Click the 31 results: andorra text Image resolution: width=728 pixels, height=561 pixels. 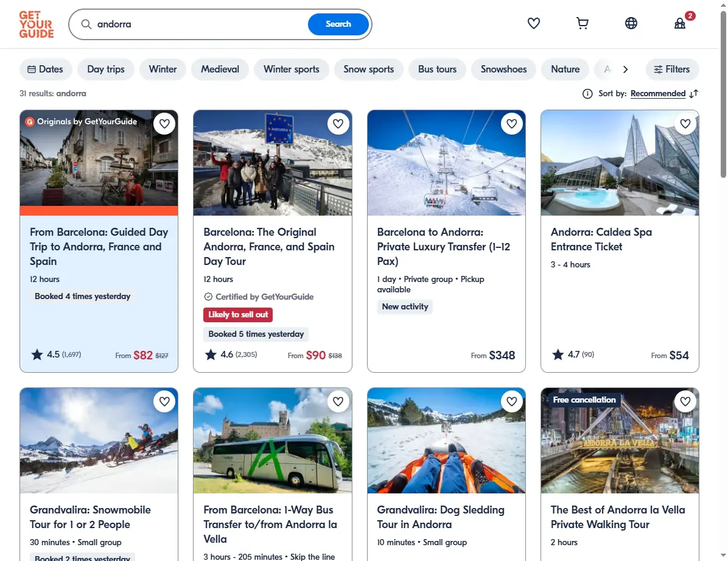52,93
